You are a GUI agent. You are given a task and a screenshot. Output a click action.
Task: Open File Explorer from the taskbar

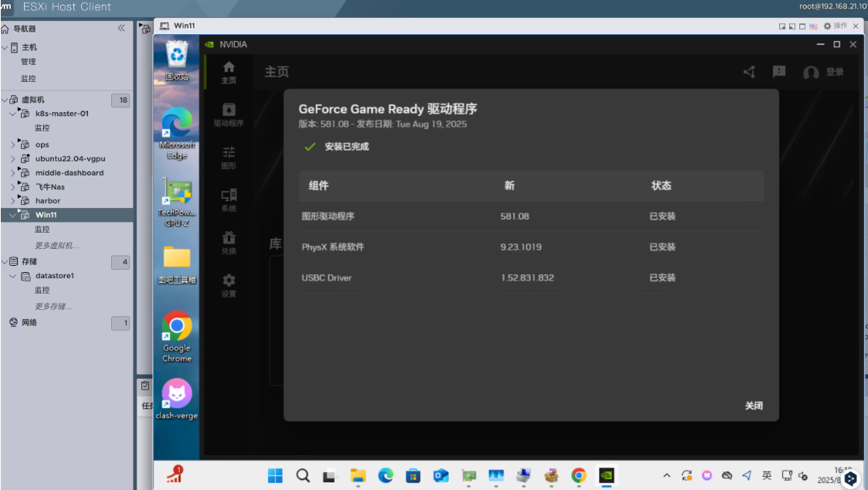point(358,475)
